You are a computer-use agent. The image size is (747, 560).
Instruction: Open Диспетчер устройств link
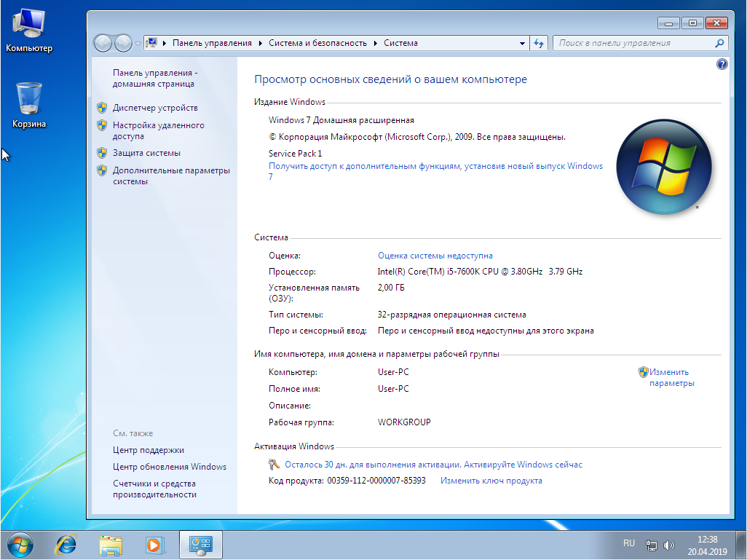tap(155, 108)
